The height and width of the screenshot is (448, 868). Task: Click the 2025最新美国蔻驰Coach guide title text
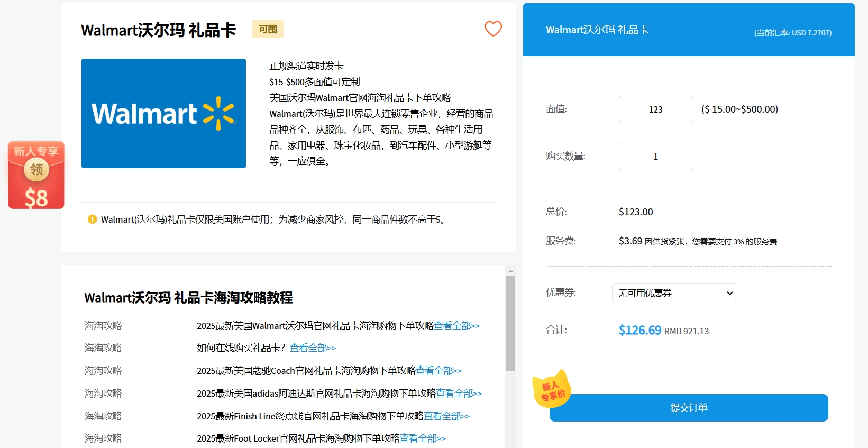click(x=306, y=371)
